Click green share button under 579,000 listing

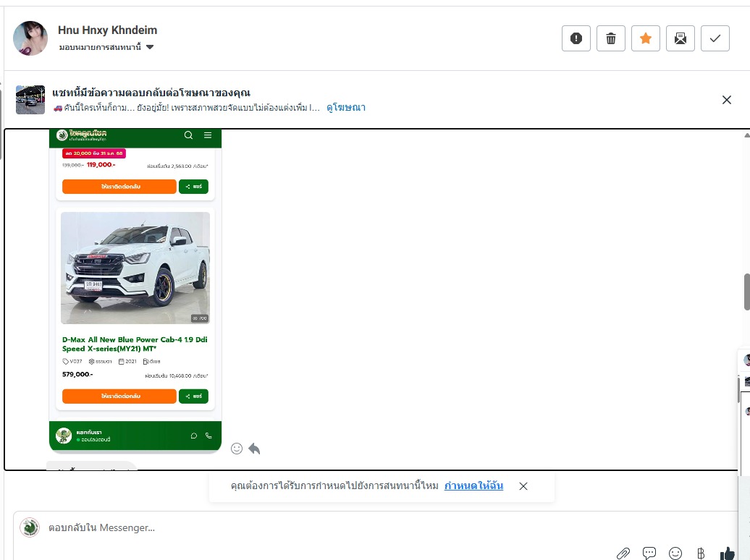(194, 396)
